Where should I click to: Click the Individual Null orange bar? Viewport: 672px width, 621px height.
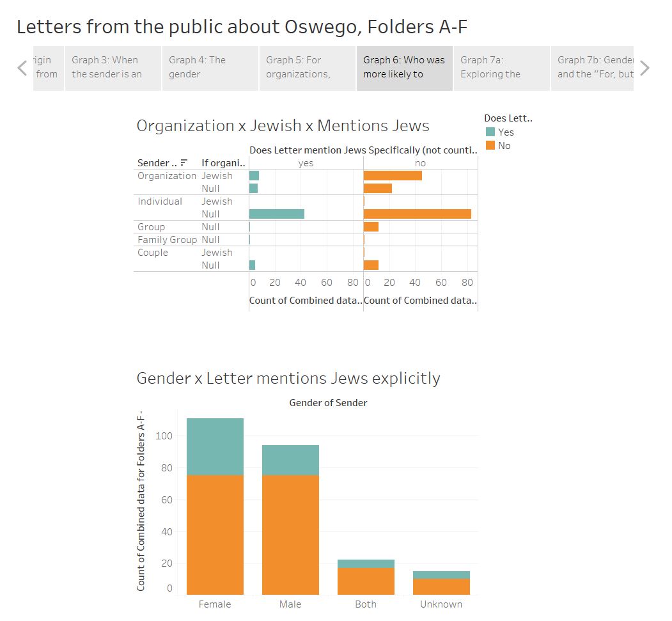(417, 214)
